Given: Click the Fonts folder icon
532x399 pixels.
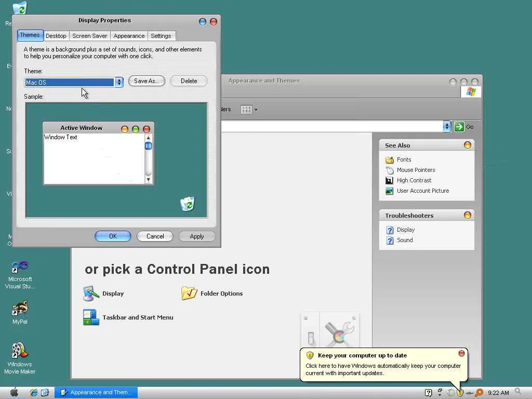Looking at the screenshot, I should pyautogui.click(x=390, y=160).
